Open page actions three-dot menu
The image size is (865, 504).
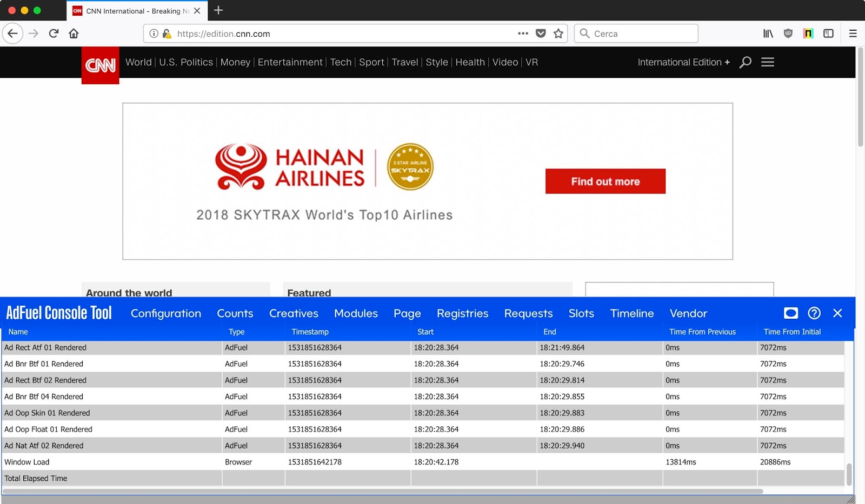523,33
